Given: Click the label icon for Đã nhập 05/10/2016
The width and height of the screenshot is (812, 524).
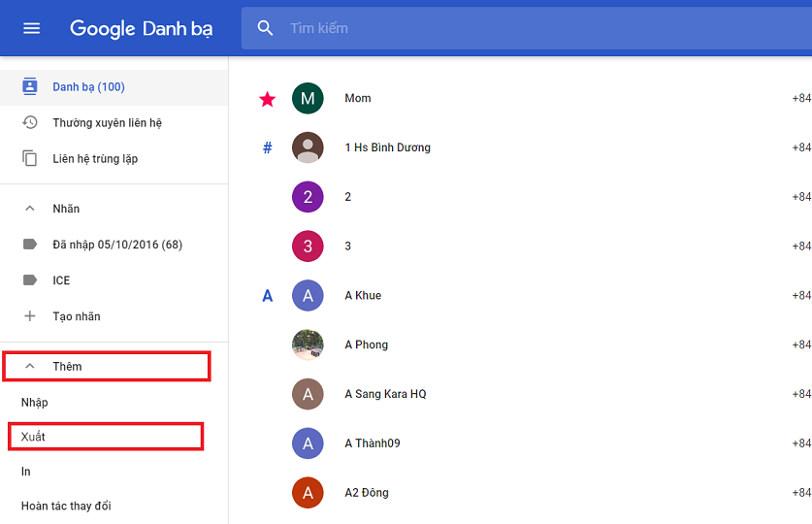Looking at the screenshot, I should coord(30,245).
